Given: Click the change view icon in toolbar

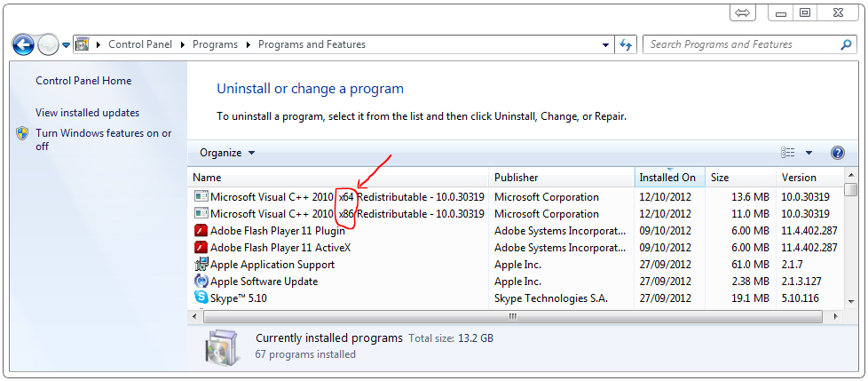Looking at the screenshot, I should (788, 153).
